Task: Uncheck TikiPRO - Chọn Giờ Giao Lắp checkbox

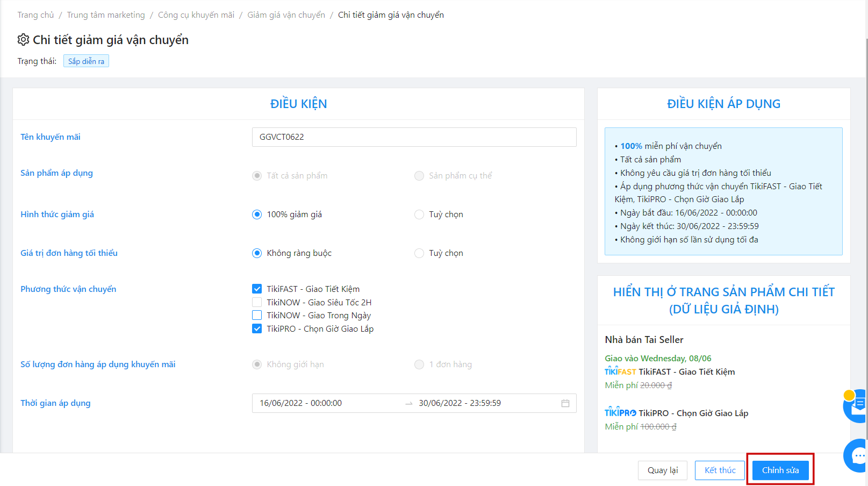Action: [x=257, y=328]
